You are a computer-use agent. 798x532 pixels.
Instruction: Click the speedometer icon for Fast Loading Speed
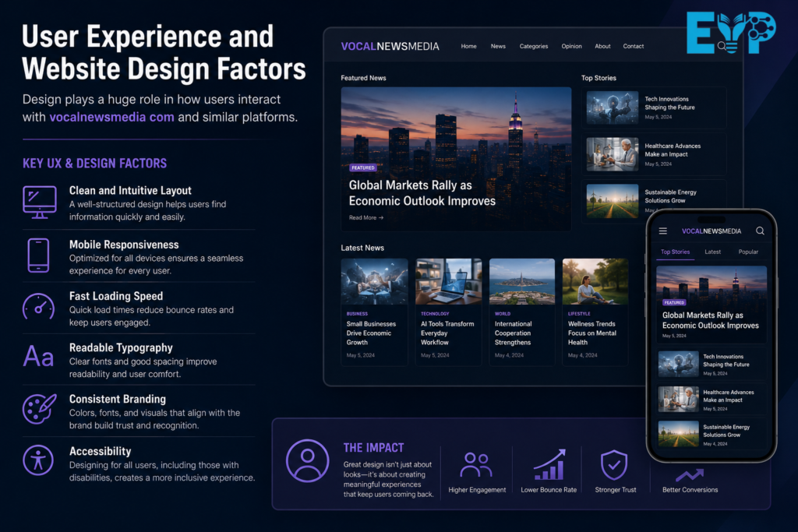[39, 307]
